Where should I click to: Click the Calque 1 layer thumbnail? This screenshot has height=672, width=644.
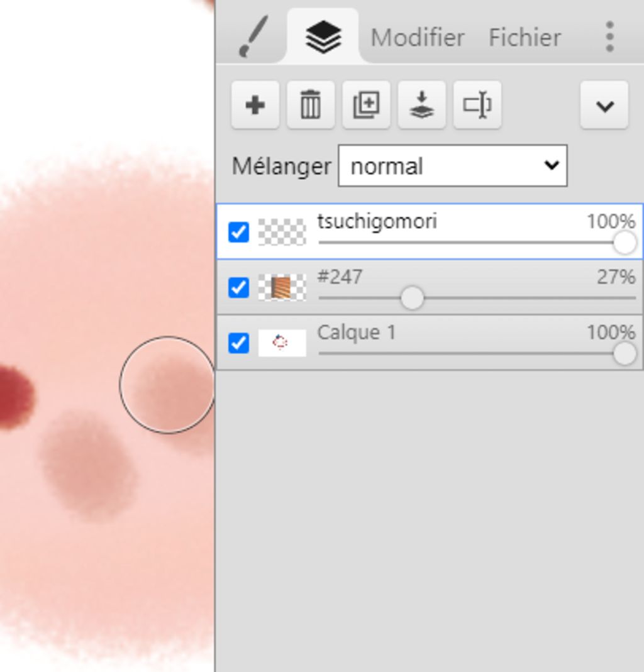pos(282,343)
